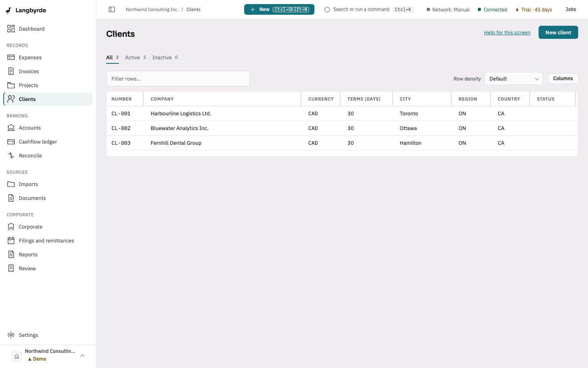This screenshot has height=368, width=588.
Task: Click the Trial 45 days indicator
Action: [534, 10]
